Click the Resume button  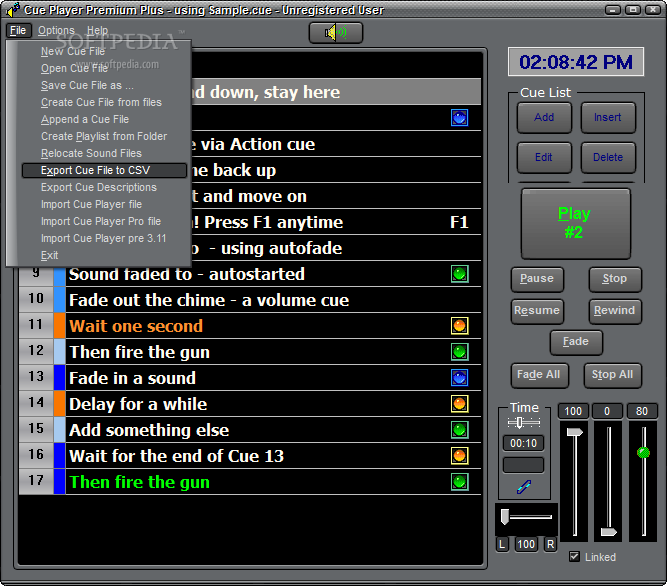(x=537, y=311)
